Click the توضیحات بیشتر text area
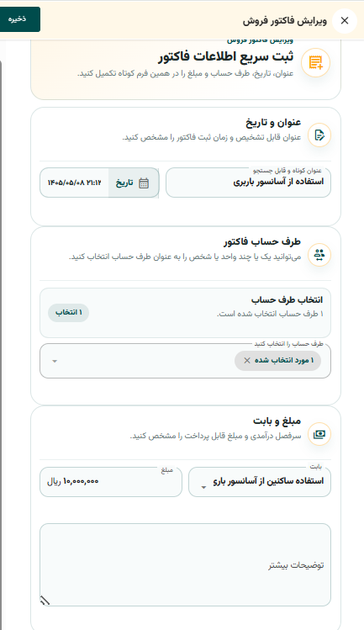This screenshot has width=364, height=630. click(x=185, y=564)
